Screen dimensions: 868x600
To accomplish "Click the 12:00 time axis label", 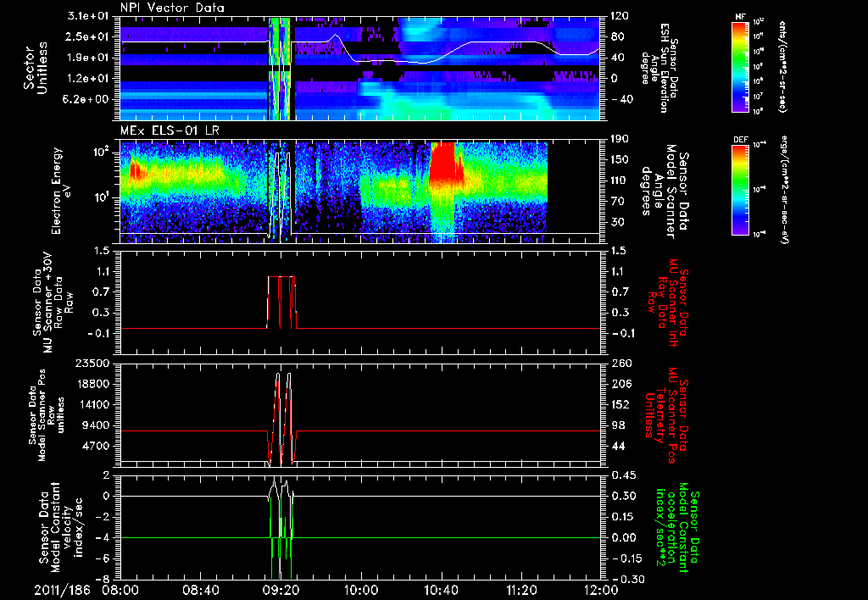I will (x=601, y=590).
